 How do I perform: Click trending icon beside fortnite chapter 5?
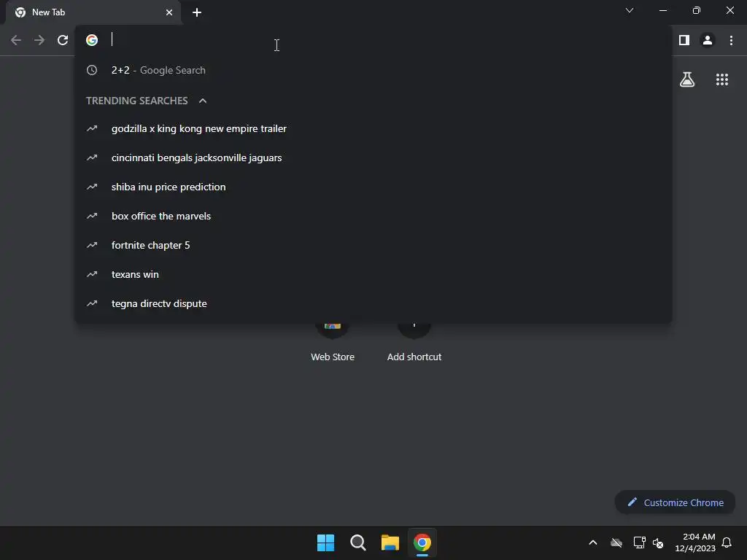click(x=92, y=245)
